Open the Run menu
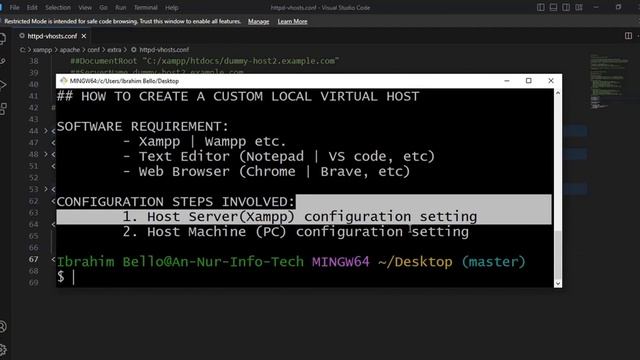Image resolution: width=640 pixels, height=360 pixels. (120, 7)
